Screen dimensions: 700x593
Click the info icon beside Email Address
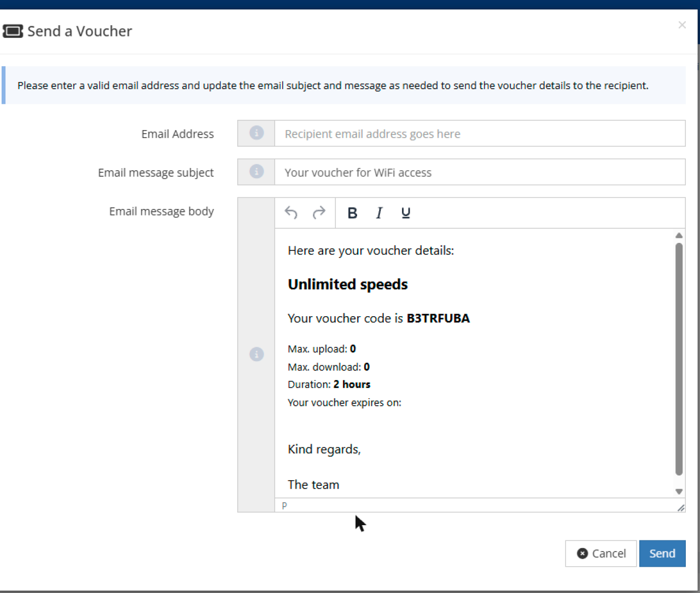[x=256, y=133]
